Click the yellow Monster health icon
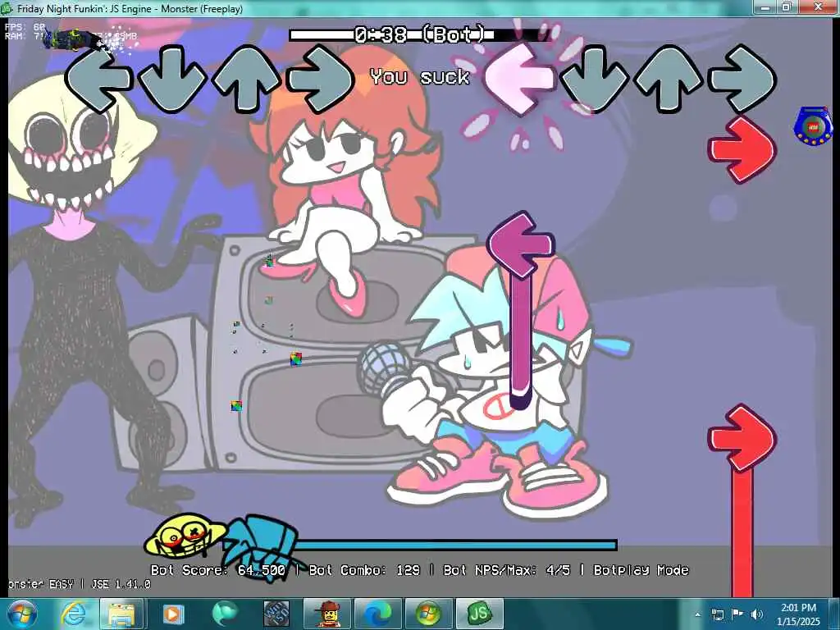 pyautogui.click(x=185, y=536)
